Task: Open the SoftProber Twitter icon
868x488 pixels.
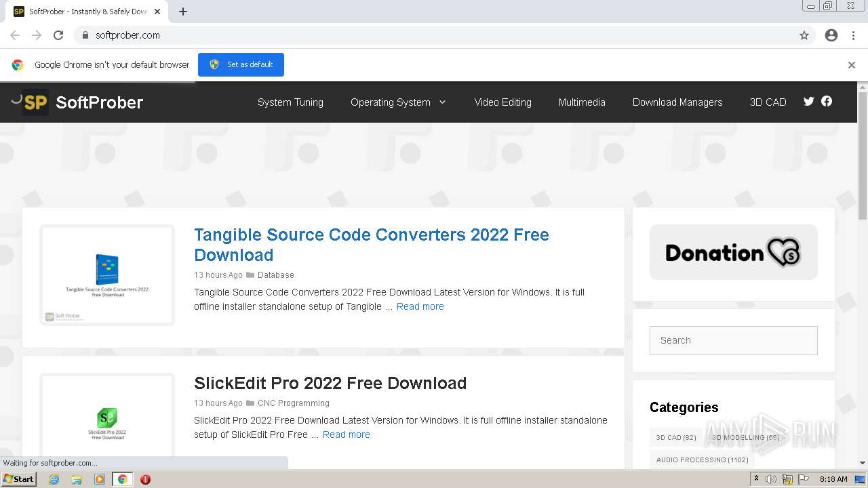Action: pyautogui.click(x=808, y=102)
